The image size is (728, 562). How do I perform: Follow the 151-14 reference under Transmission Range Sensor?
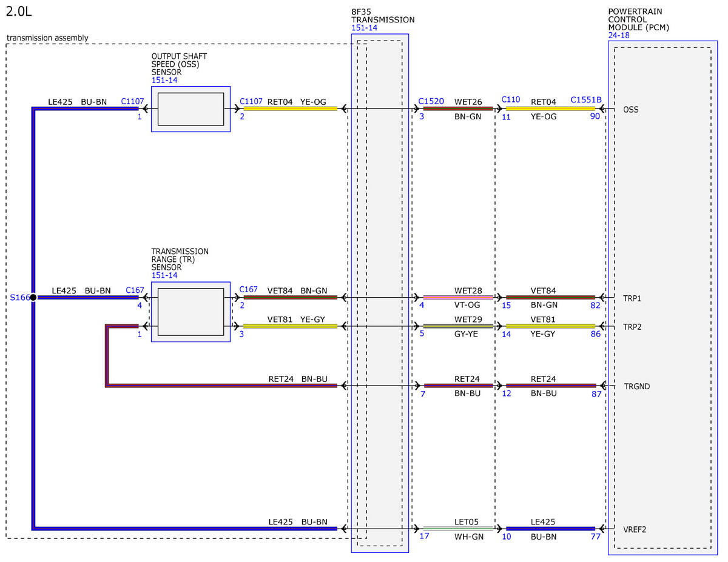pos(163,275)
